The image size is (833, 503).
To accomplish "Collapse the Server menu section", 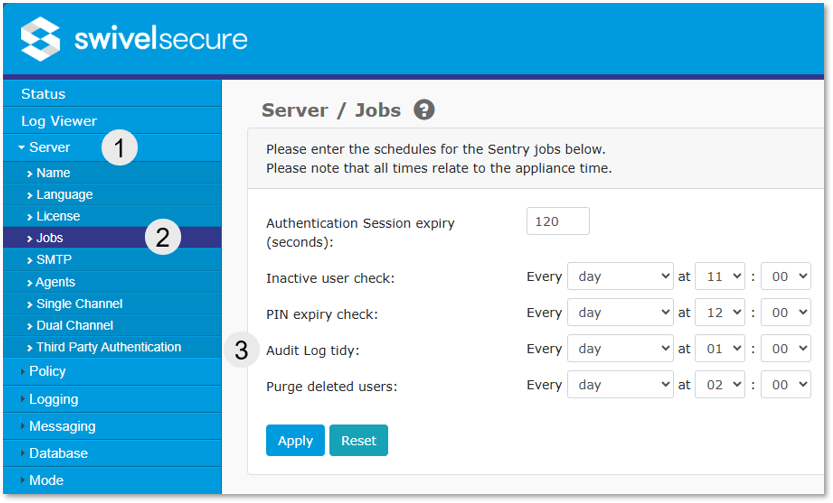I will pos(49,148).
